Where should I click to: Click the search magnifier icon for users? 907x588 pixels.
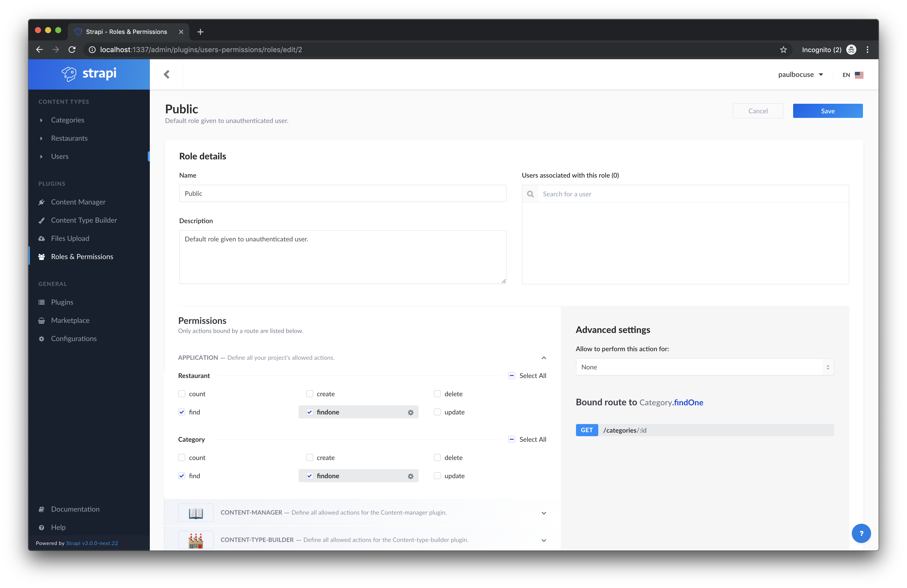click(530, 194)
